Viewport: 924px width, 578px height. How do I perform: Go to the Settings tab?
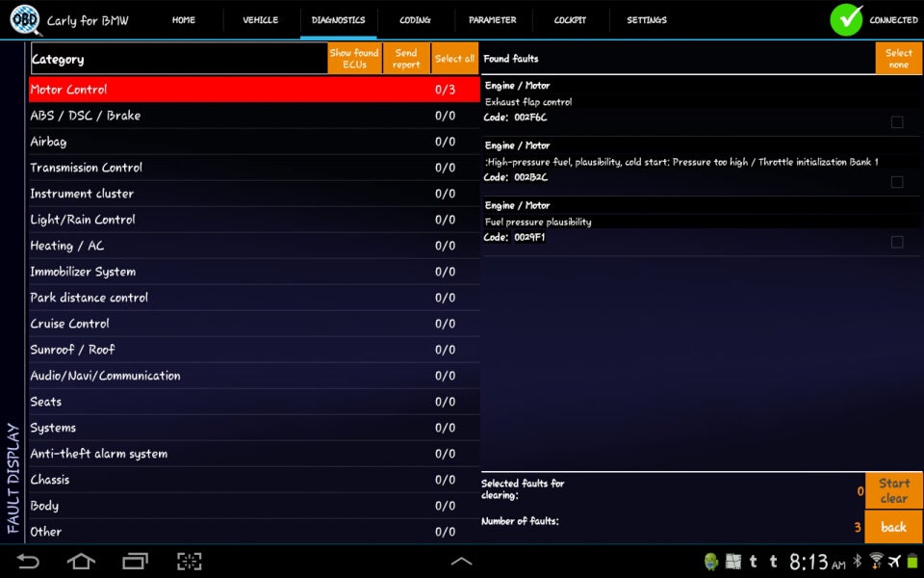click(647, 20)
